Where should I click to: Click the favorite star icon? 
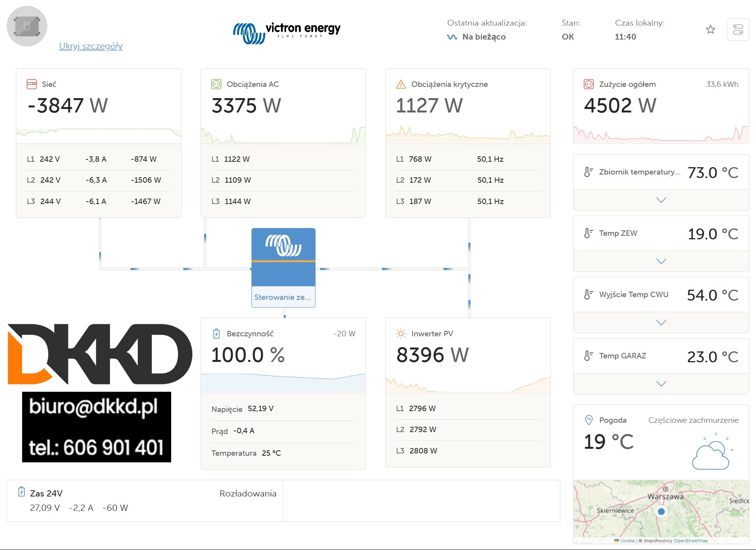click(710, 29)
